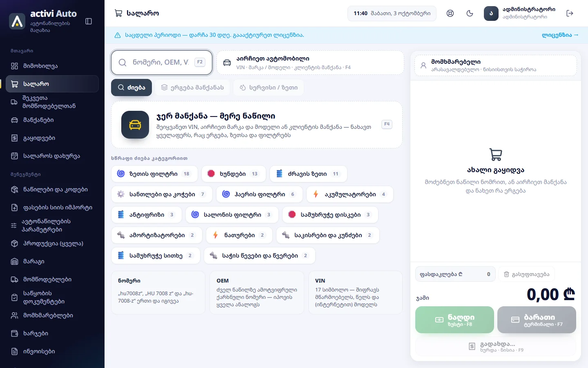588x368 pixels.
Task: Focus the part number search field
Action: point(162,63)
